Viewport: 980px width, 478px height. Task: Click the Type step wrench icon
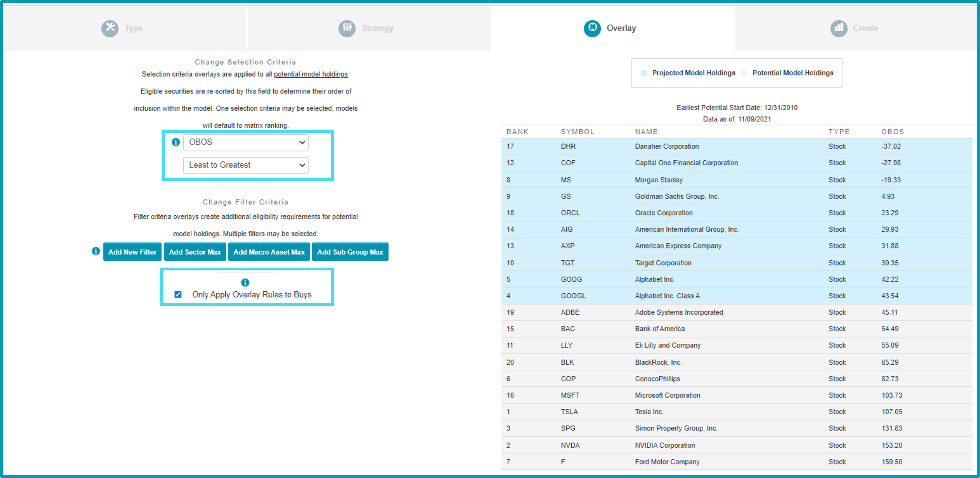(110, 28)
